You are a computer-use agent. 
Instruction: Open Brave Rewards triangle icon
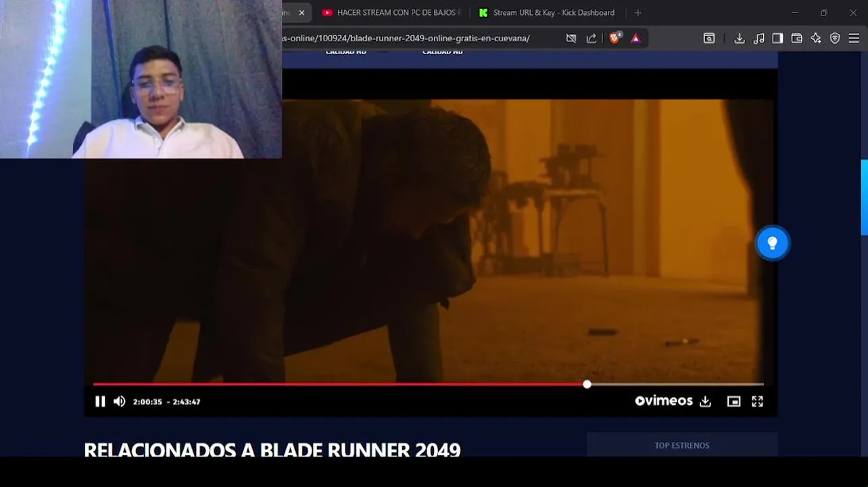click(635, 39)
